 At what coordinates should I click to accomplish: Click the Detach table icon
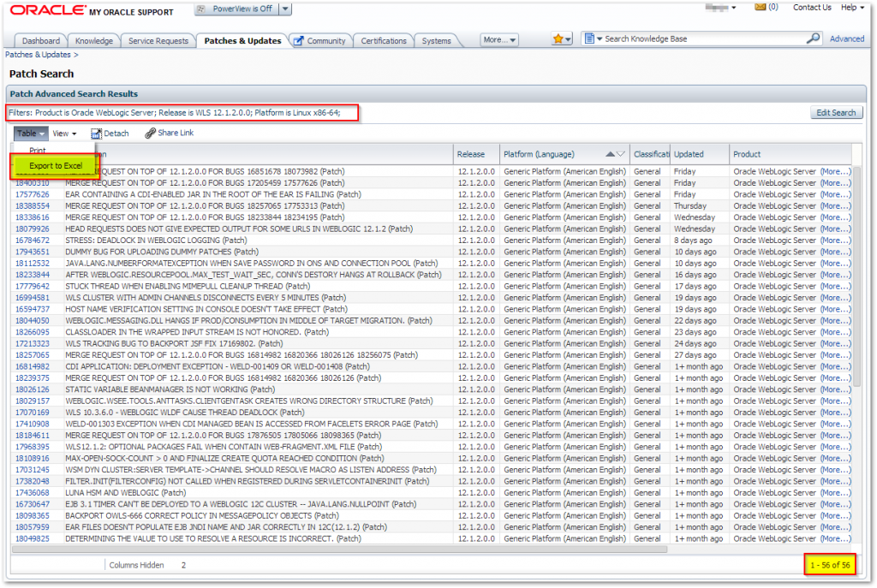coord(97,134)
